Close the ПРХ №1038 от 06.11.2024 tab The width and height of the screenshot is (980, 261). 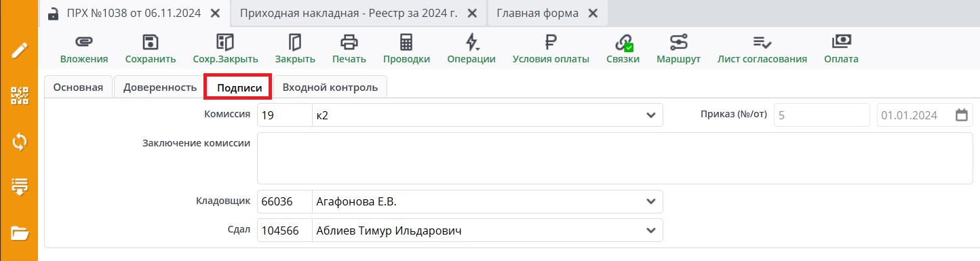click(x=215, y=14)
